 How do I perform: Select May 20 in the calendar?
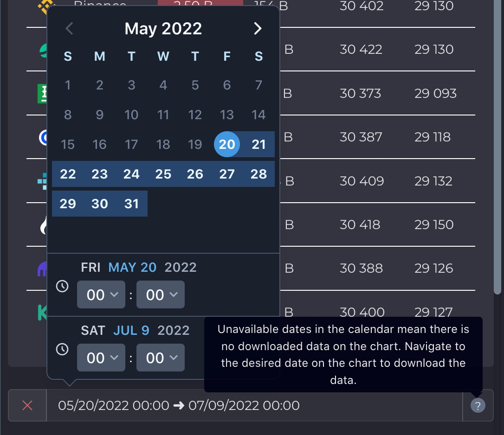pos(227,144)
